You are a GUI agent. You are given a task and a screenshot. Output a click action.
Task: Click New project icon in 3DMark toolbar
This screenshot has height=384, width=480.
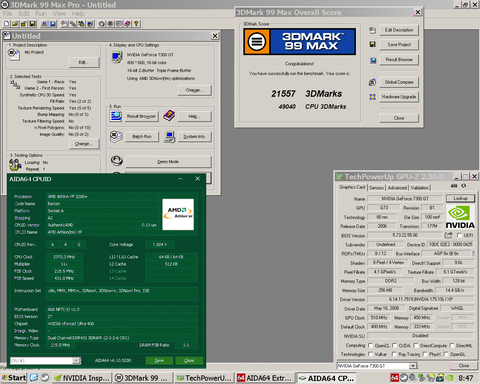tap(6, 24)
